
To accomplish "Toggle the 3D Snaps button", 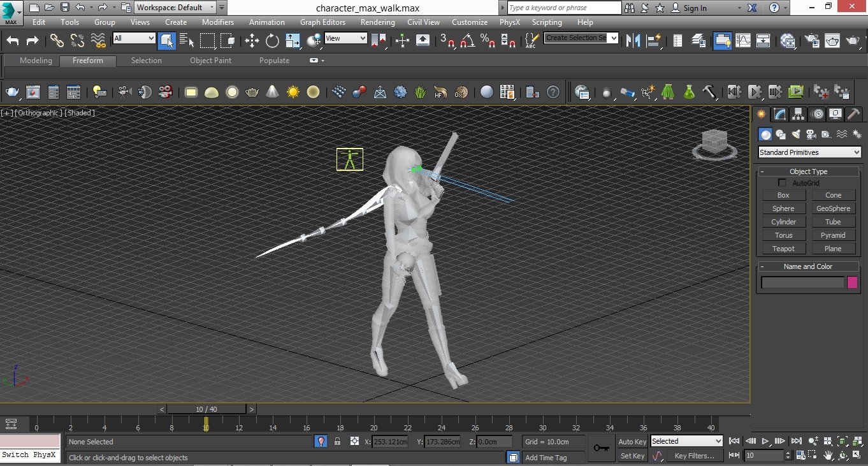I will click(447, 41).
